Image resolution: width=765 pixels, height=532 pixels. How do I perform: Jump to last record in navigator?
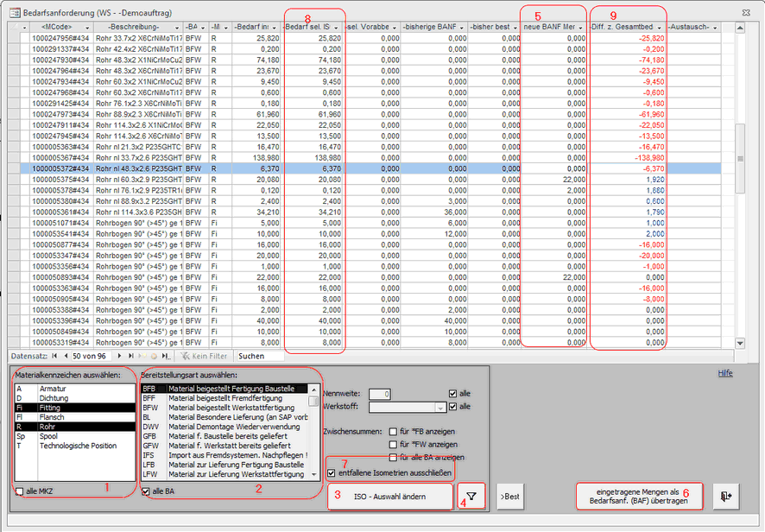pyautogui.click(x=132, y=355)
